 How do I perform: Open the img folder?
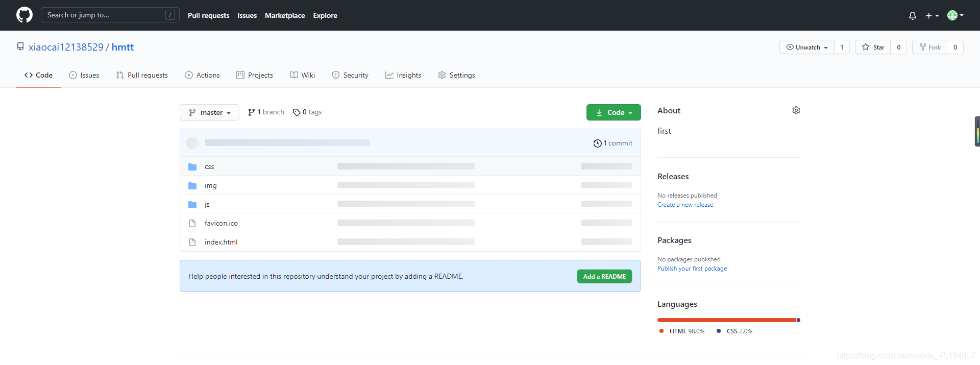coord(211,186)
